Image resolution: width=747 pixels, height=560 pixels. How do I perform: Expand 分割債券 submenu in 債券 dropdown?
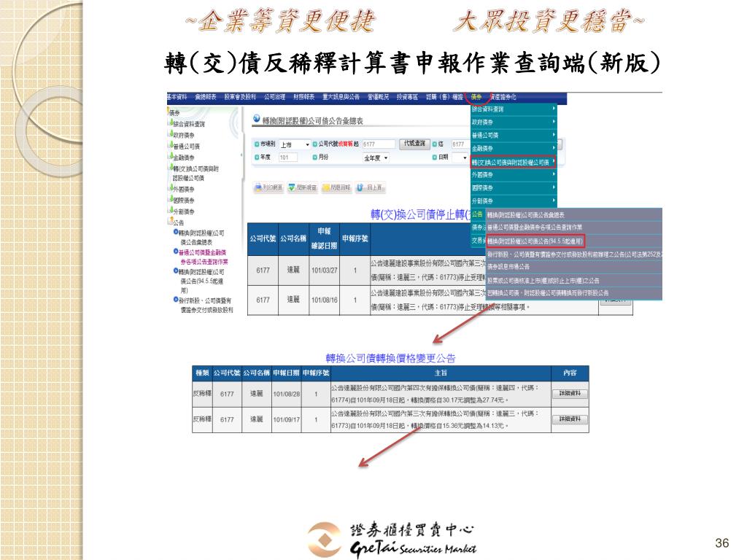pos(514,201)
